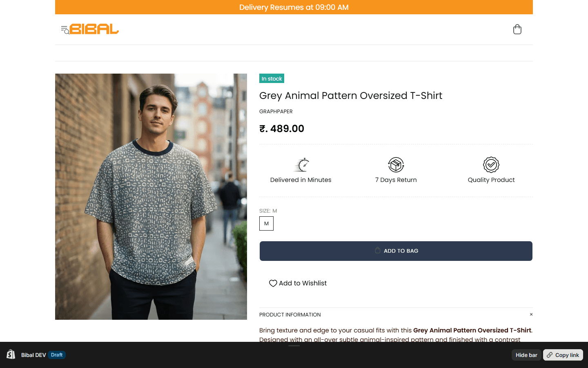
Task: Click the preview bar drag handle
Action: [294, 346]
